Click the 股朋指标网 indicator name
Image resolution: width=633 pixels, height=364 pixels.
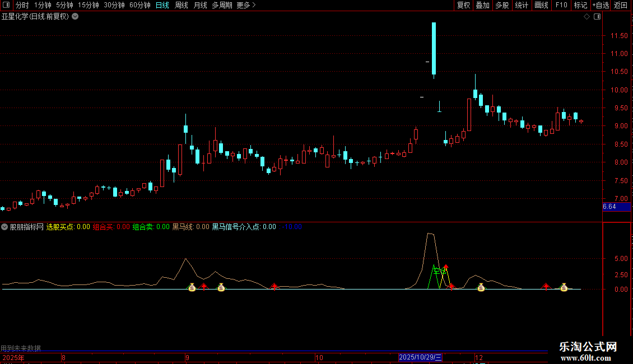(x=27, y=227)
